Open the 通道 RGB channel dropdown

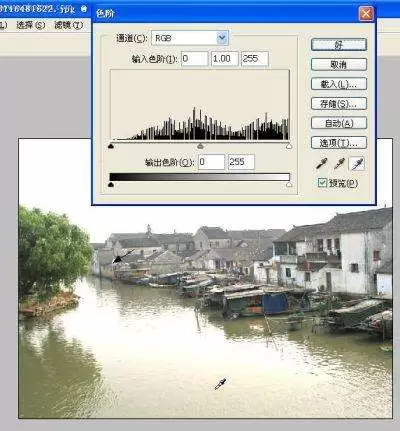click(x=190, y=38)
